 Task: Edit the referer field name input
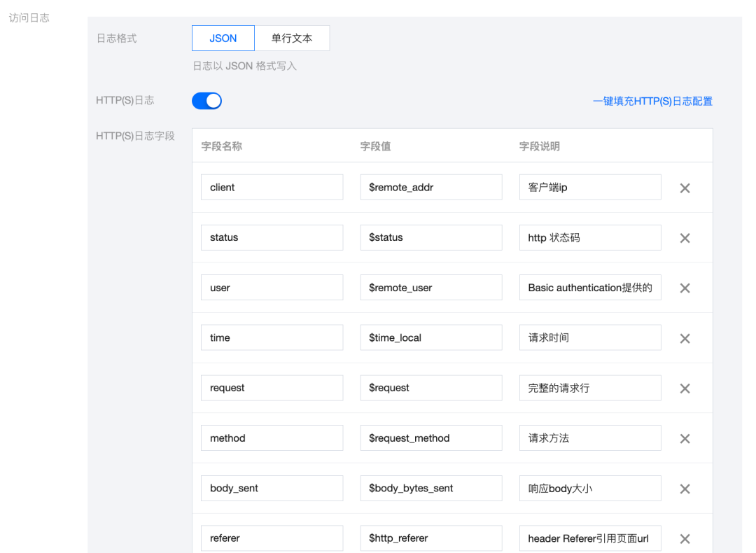click(x=272, y=538)
